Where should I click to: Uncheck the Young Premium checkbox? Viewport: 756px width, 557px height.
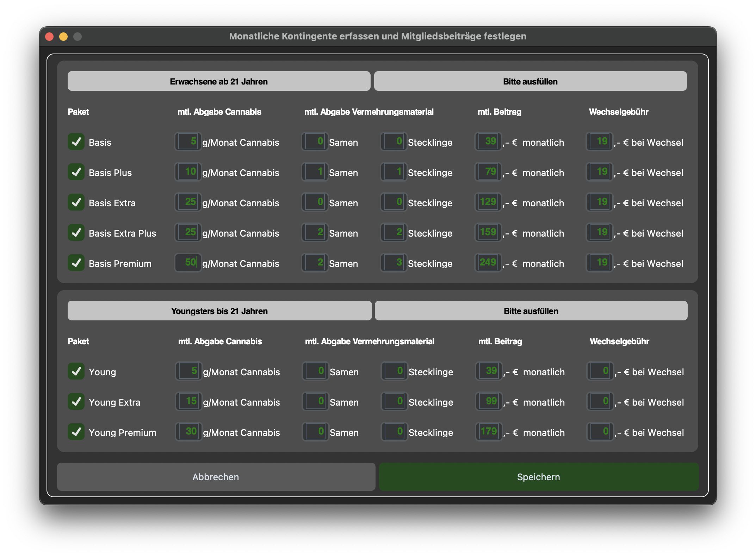76,432
